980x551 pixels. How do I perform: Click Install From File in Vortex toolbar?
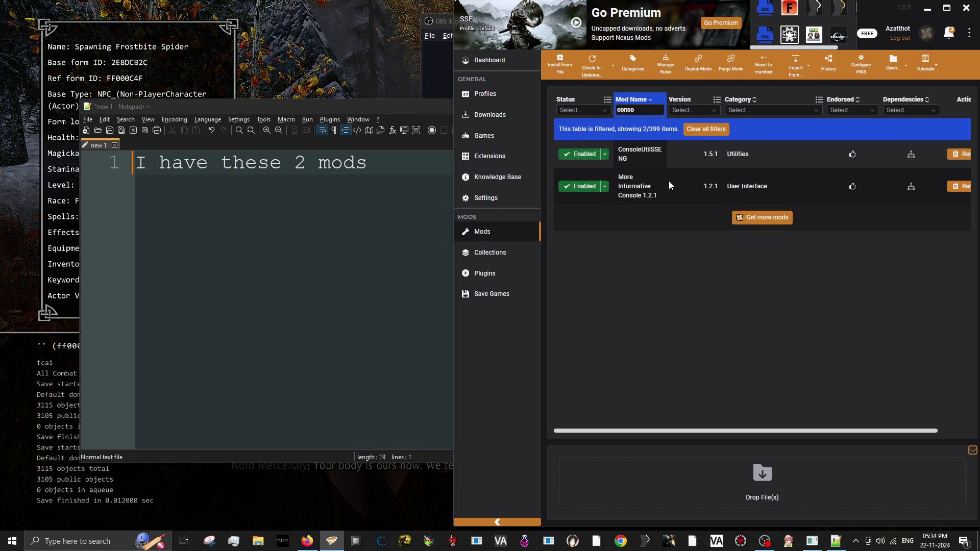[x=560, y=65]
